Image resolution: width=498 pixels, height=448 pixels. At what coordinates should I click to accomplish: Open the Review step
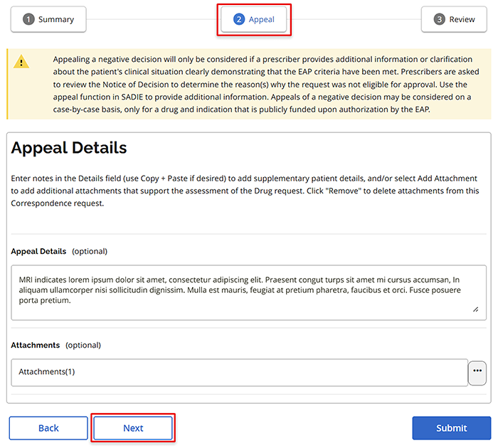tap(454, 19)
